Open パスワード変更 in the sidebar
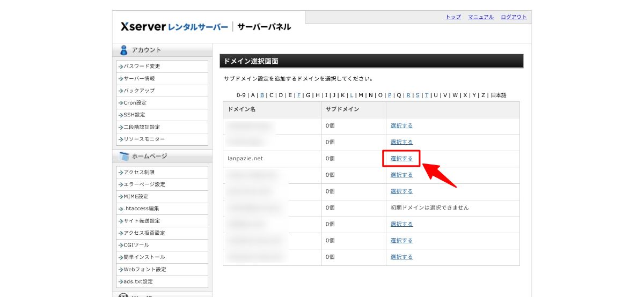644x297 pixels. (142, 66)
